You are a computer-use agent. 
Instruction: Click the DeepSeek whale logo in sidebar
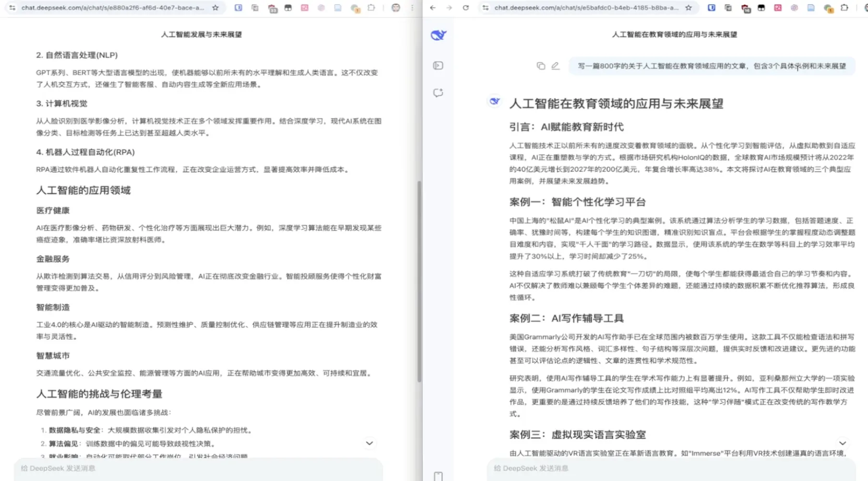pos(438,35)
